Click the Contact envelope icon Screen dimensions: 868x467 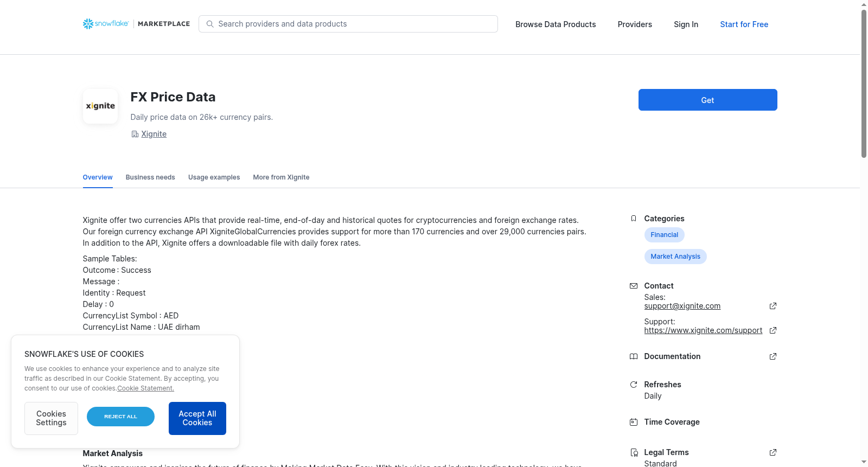point(634,286)
